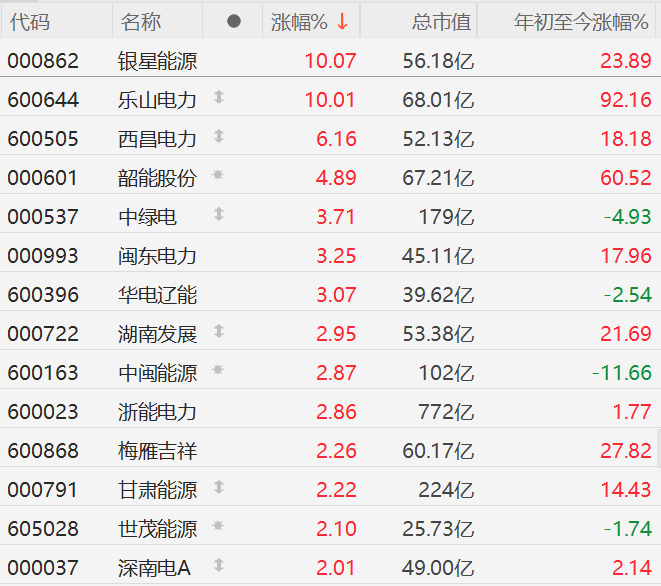Select stock code 000037

pos(43,568)
